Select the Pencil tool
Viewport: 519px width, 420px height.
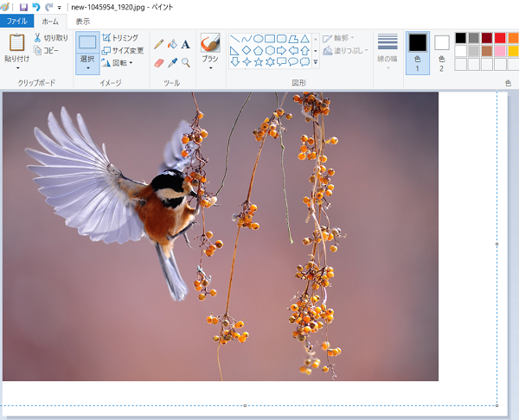pyautogui.click(x=158, y=44)
